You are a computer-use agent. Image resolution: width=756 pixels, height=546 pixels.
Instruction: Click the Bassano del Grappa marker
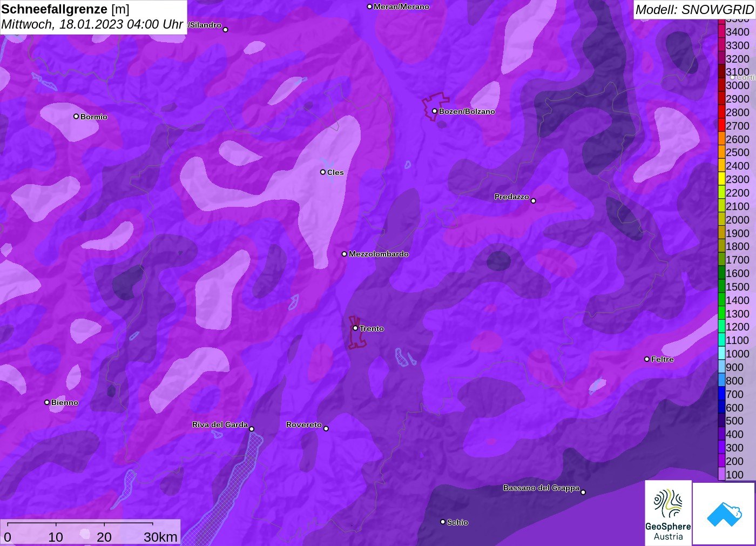pyautogui.click(x=583, y=492)
